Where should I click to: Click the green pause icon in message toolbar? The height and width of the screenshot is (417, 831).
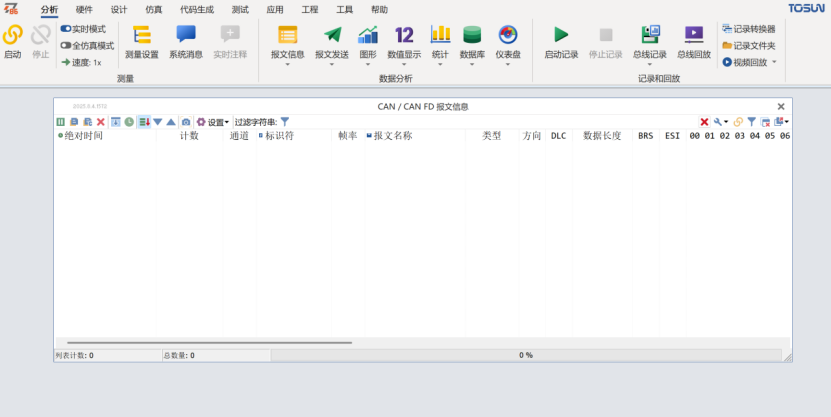tap(60, 122)
